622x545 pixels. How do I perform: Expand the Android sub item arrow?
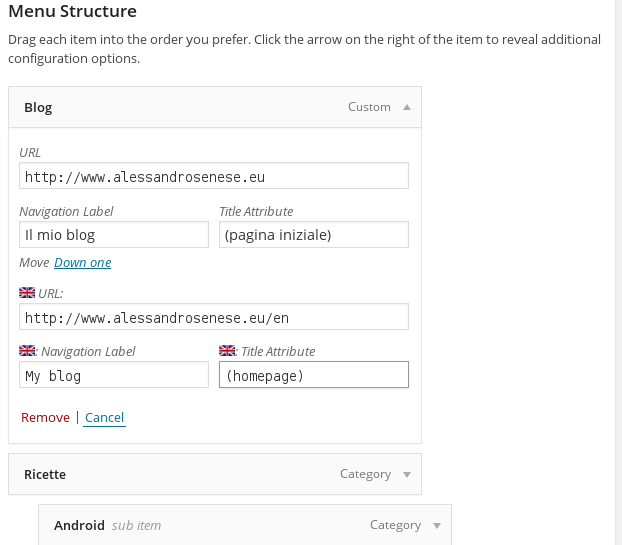tap(437, 526)
